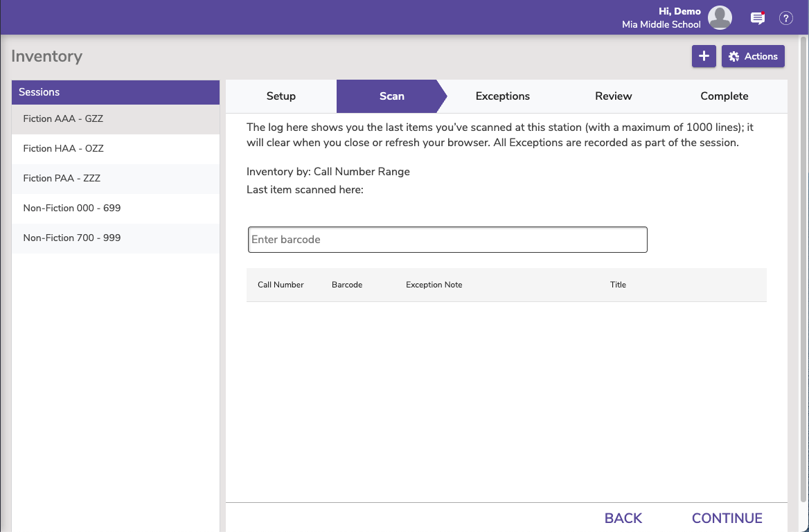Select Fiction AAA - GZZ session
The width and height of the screenshot is (809, 532).
click(x=63, y=119)
